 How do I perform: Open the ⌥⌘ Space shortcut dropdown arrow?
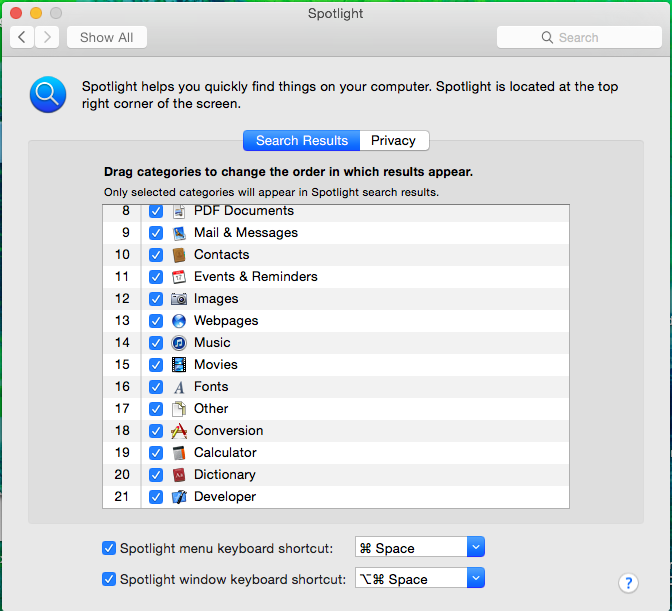click(x=476, y=578)
